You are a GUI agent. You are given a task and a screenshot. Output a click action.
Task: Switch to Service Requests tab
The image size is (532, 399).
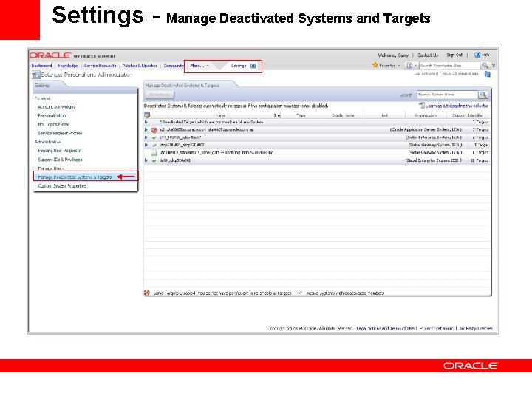(100, 66)
